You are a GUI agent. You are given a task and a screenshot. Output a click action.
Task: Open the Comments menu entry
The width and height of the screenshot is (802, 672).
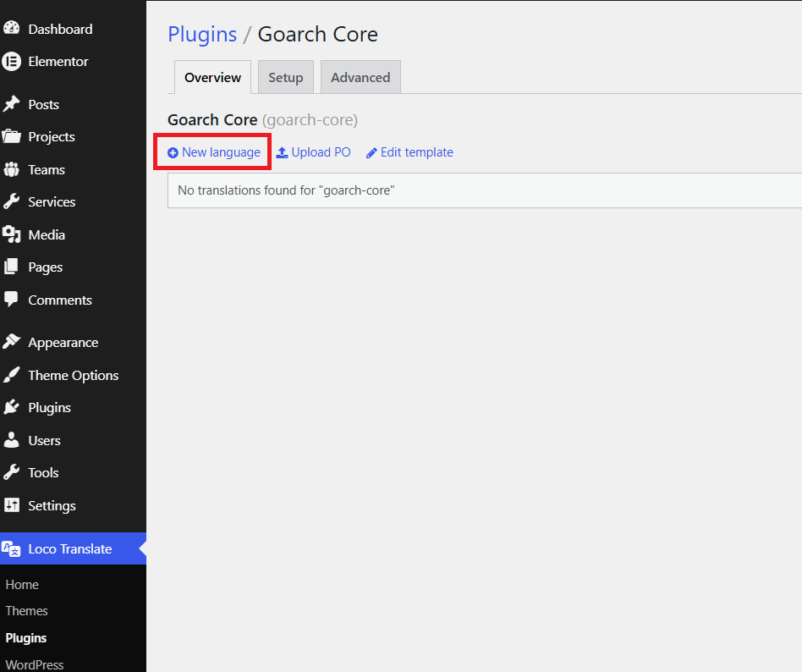(x=73, y=300)
